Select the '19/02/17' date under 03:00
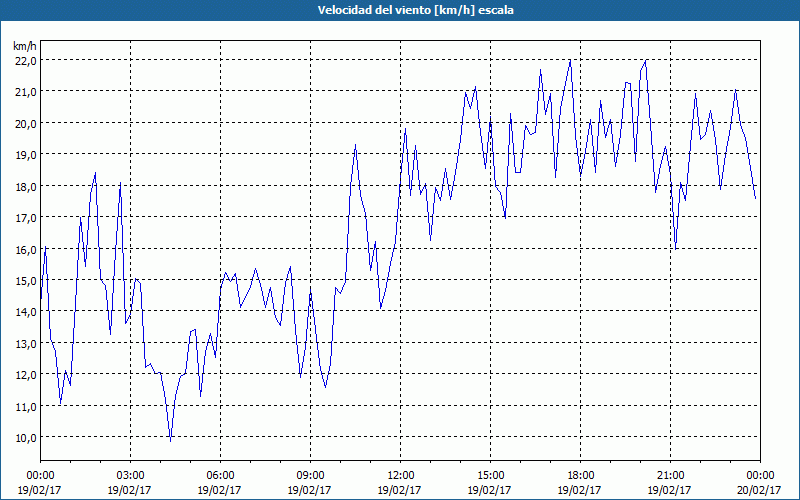 [129, 490]
